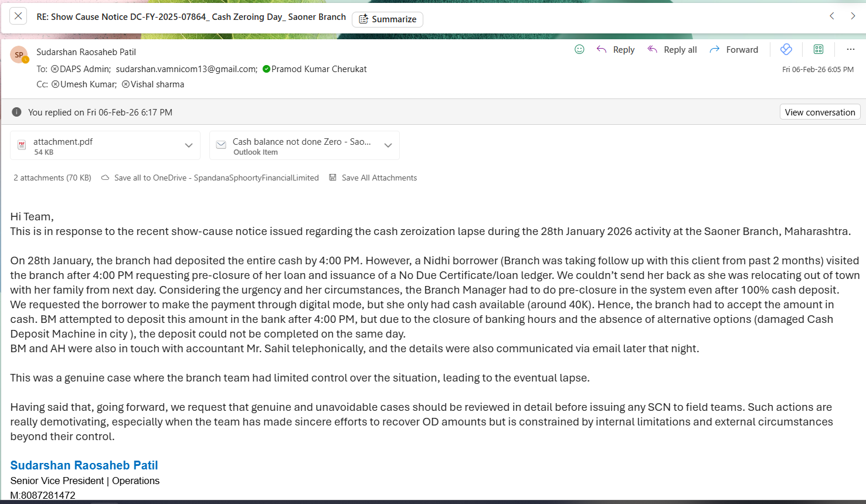The width and height of the screenshot is (866, 504).
Task: Open the more actions ellipsis menu
Action: [x=850, y=50]
